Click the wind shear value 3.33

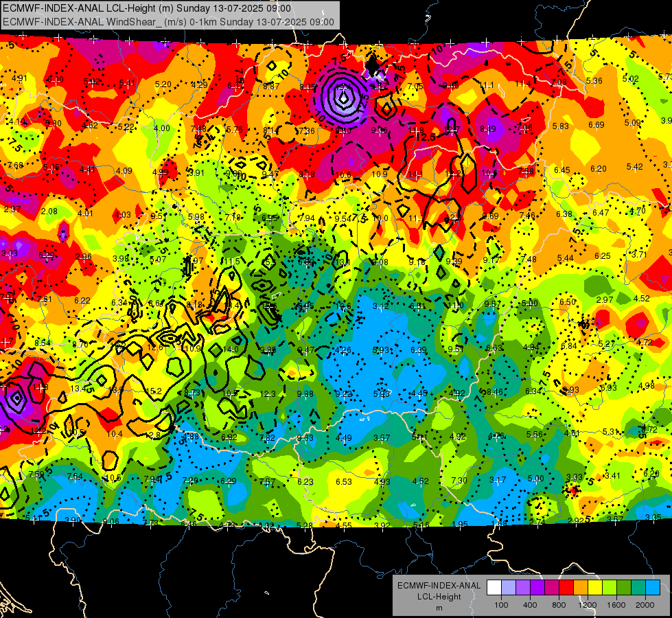(x=575, y=477)
